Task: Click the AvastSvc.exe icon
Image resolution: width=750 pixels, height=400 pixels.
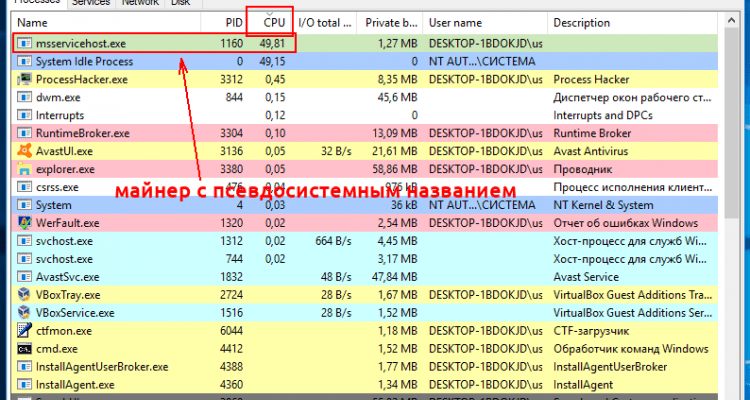Action: pyautogui.click(x=24, y=277)
